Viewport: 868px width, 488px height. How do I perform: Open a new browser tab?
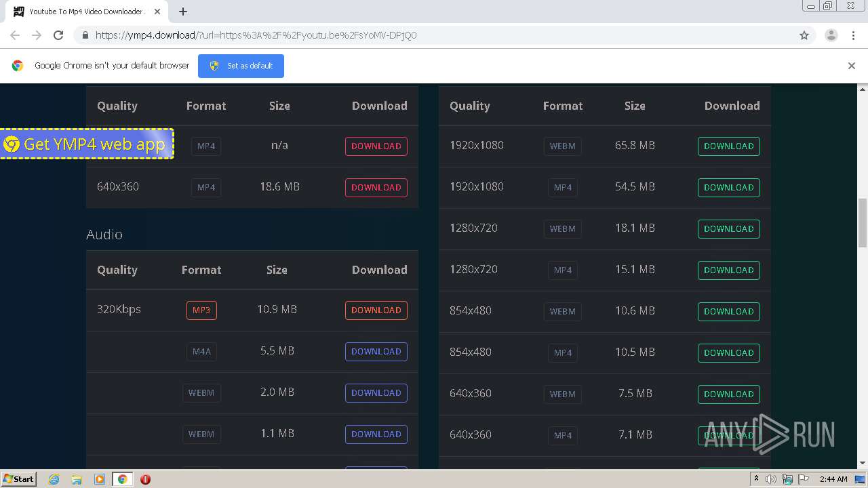[x=183, y=12]
